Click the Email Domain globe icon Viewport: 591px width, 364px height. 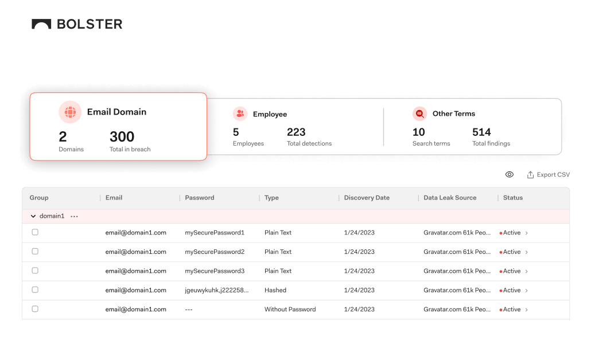click(x=70, y=112)
